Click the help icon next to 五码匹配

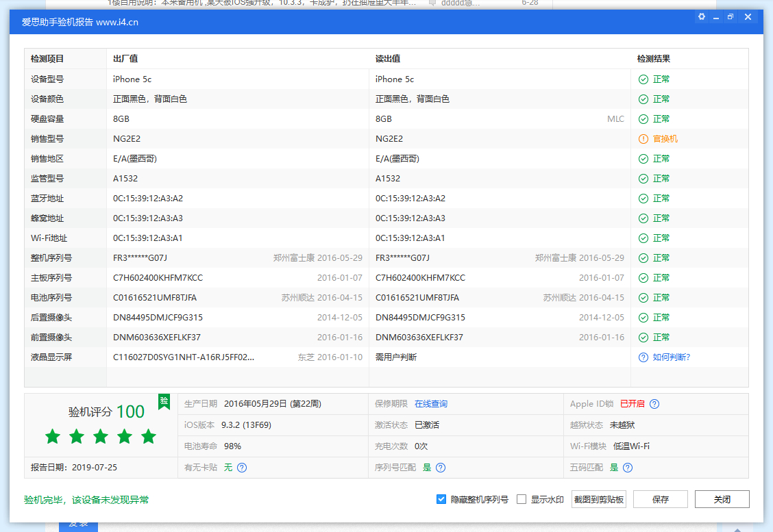628,468
